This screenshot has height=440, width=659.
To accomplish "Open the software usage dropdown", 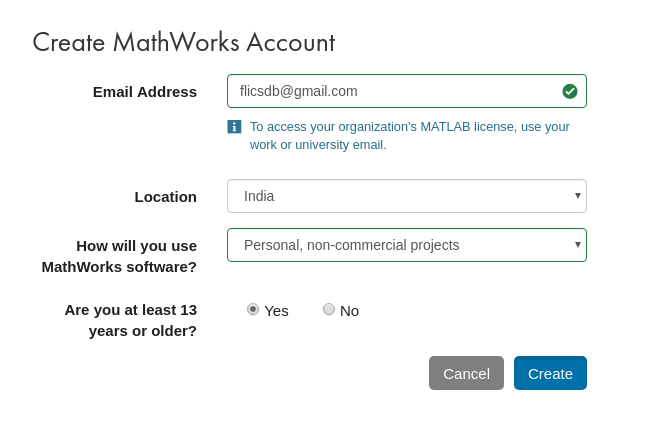I will click(x=407, y=245).
